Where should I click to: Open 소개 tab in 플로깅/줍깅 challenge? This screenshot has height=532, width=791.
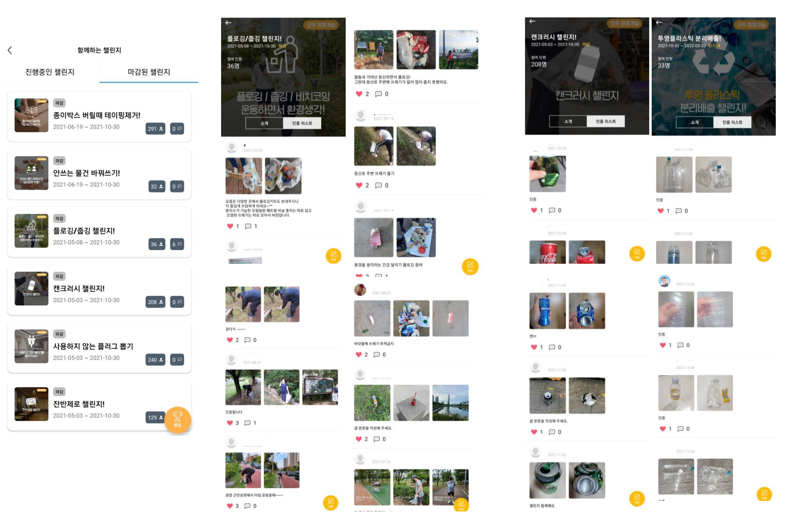(x=264, y=123)
